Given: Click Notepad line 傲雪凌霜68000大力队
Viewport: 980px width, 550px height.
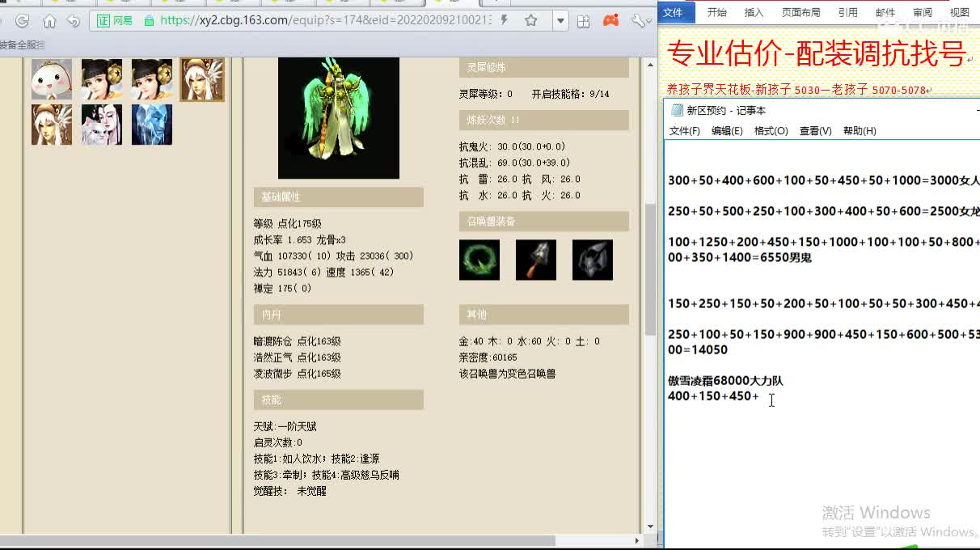Looking at the screenshot, I should [x=725, y=380].
